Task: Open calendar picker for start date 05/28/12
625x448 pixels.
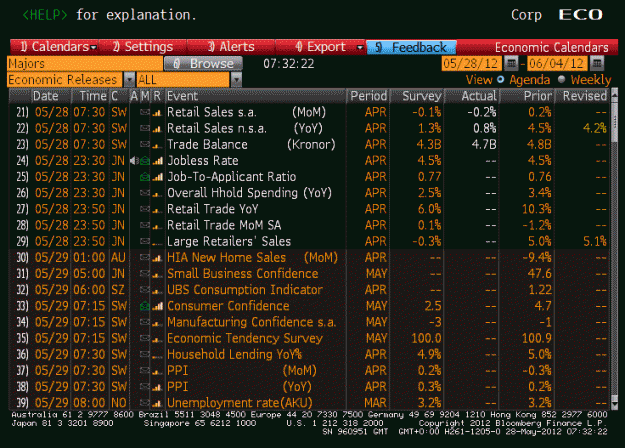Action: point(511,63)
